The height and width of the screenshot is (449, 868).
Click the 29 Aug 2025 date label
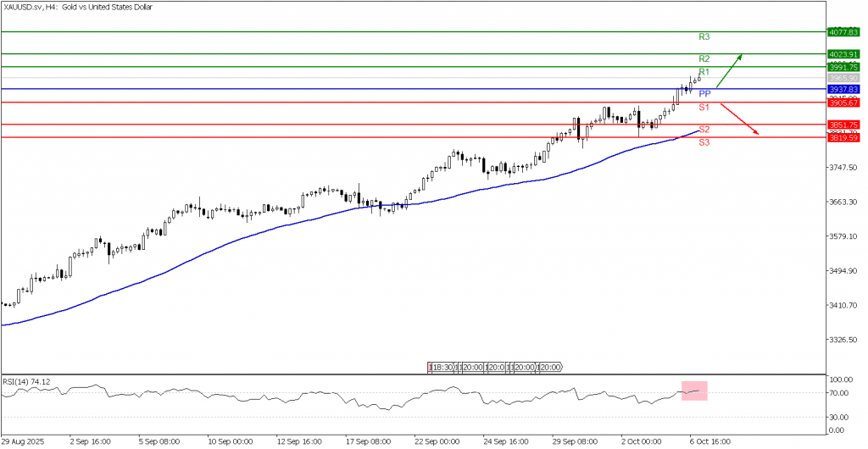pos(24,442)
